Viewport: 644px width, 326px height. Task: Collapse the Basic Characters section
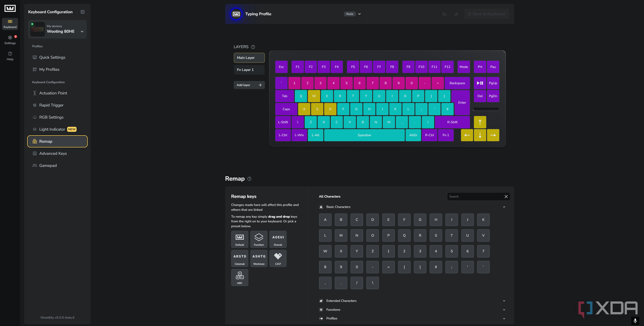pyautogui.click(x=504, y=207)
